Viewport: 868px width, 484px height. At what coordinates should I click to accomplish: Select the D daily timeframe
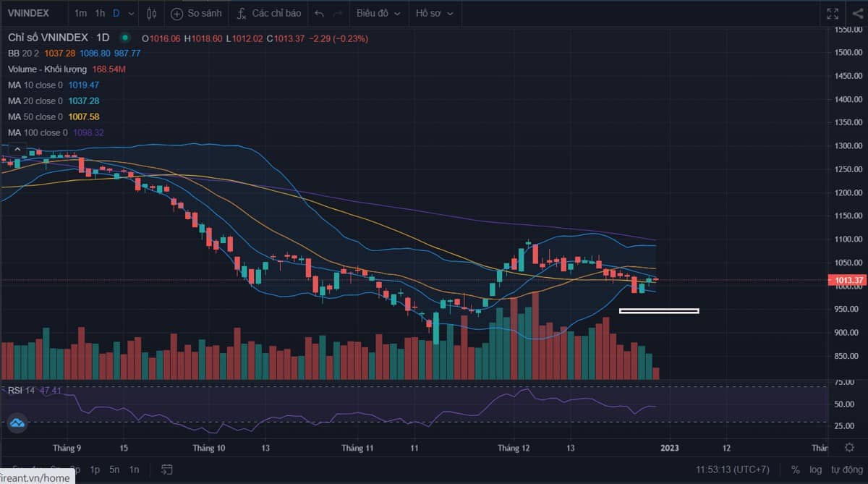tap(116, 13)
